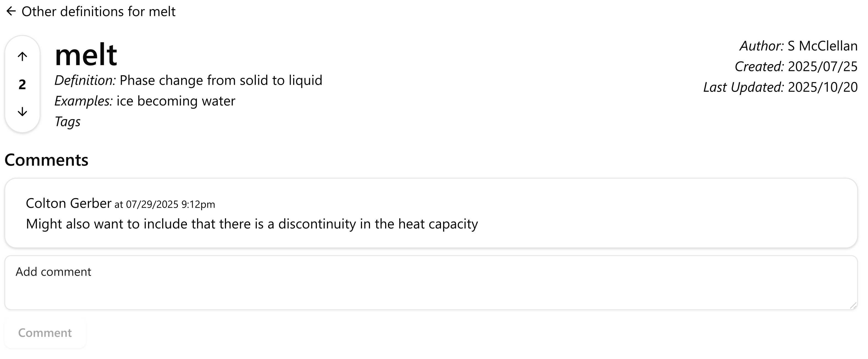Click the author name S McClellan

click(x=822, y=46)
